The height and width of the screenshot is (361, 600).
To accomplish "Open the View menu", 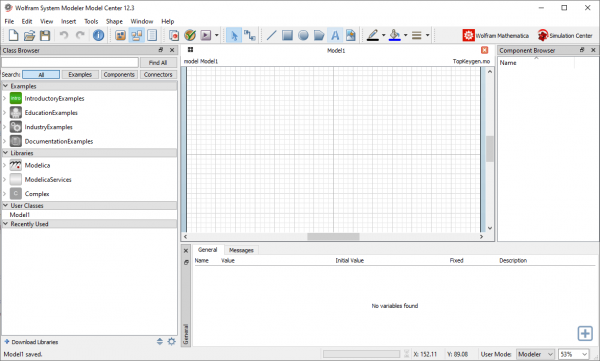I will pos(47,21).
